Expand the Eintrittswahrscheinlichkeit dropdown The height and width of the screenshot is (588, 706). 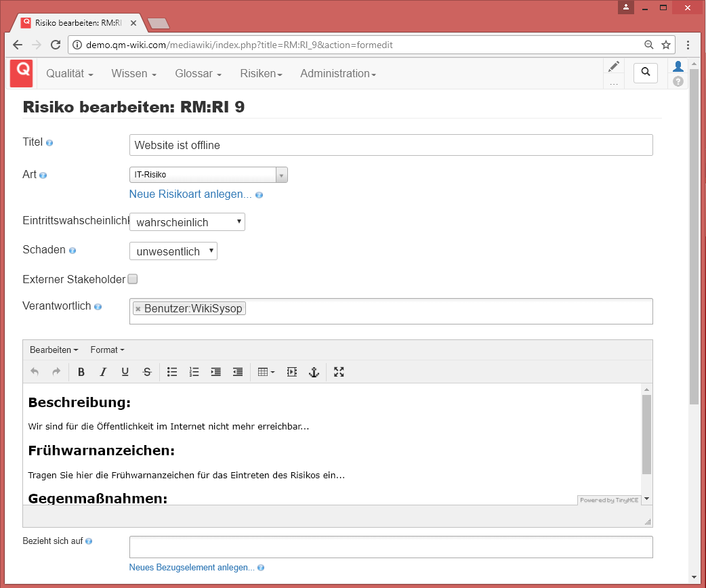[187, 222]
